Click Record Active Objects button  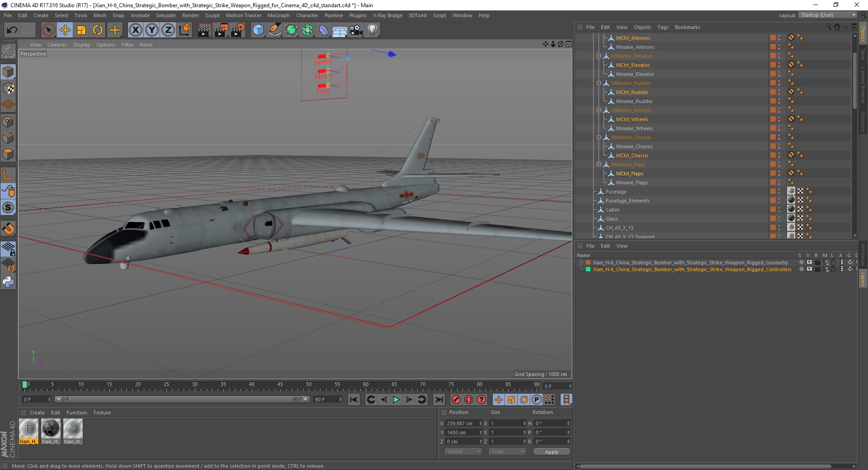coord(456,399)
